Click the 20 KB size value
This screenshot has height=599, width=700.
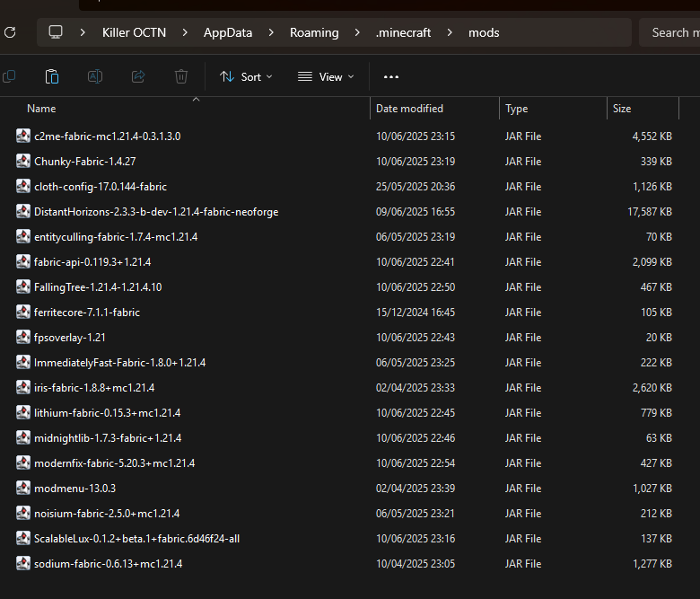[659, 338]
